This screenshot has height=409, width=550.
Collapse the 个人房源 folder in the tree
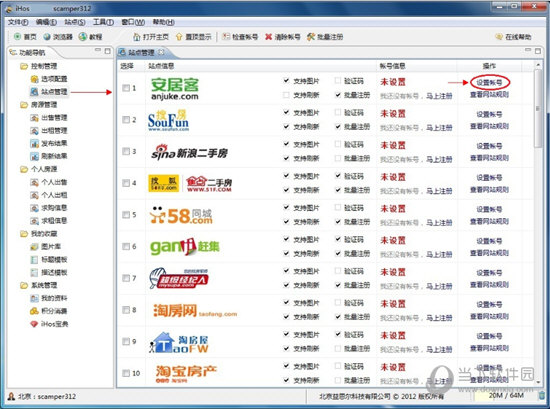click(x=24, y=169)
